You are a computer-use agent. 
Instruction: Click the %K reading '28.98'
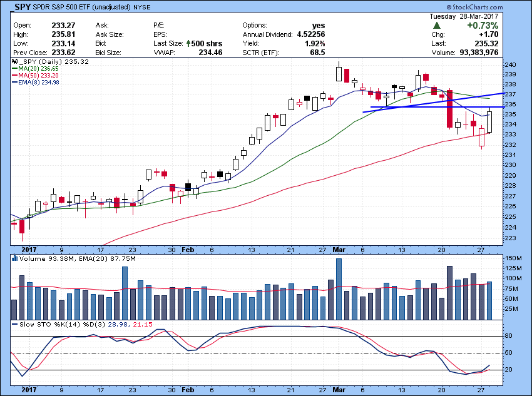click(x=118, y=325)
